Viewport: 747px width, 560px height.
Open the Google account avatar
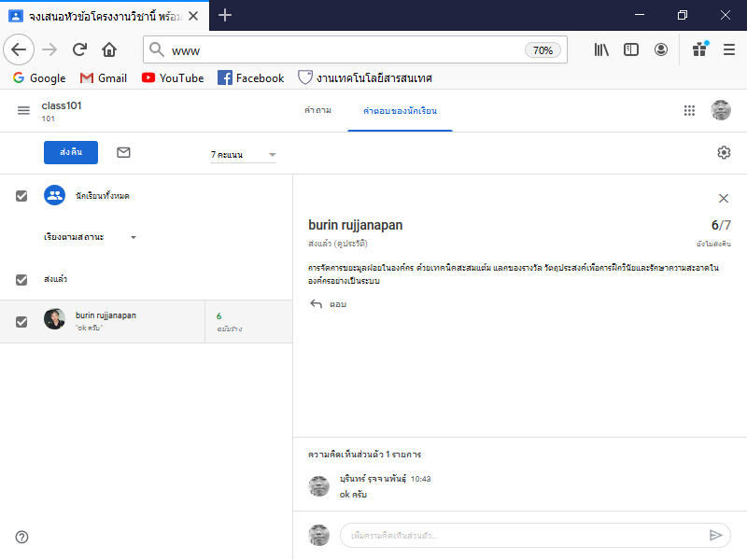[x=720, y=110]
